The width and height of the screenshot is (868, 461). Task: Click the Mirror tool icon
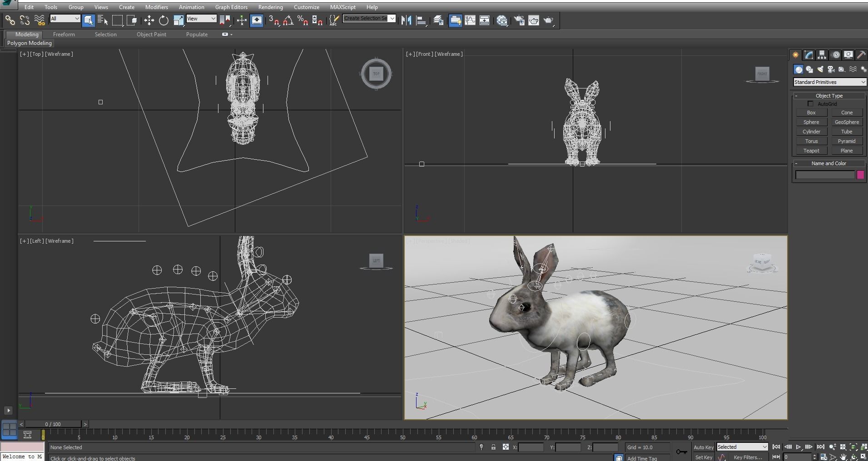click(406, 20)
